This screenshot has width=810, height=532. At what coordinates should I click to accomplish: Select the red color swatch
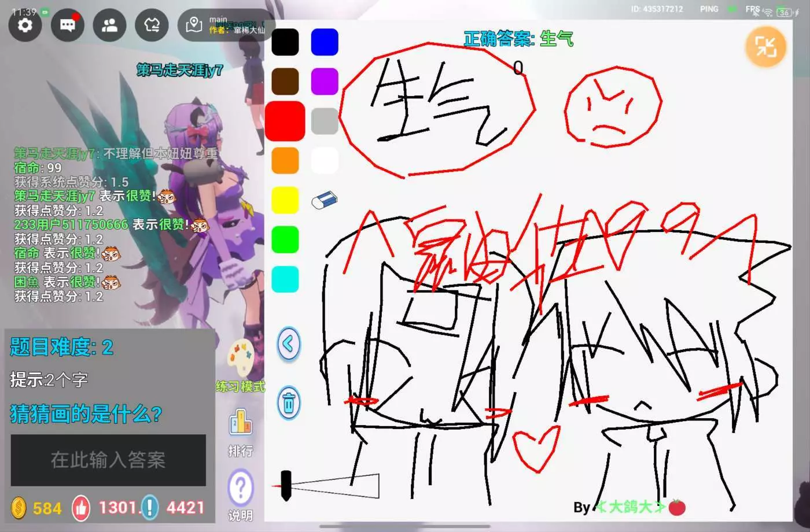[x=285, y=121]
